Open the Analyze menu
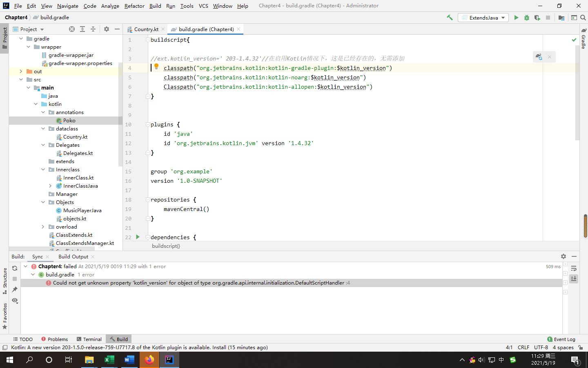Image resolution: width=588 pixels, height=368 pixels. coord(110,6)
